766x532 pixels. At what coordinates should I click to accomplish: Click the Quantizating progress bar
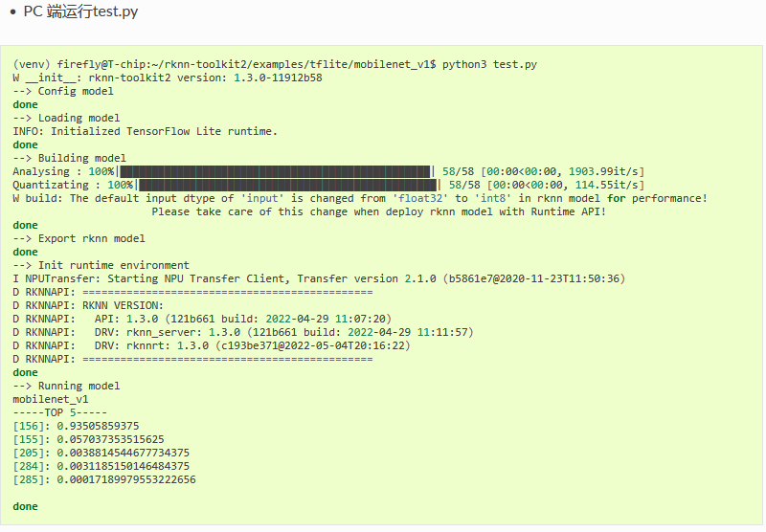pyautogui.click(x=288, y=185)
